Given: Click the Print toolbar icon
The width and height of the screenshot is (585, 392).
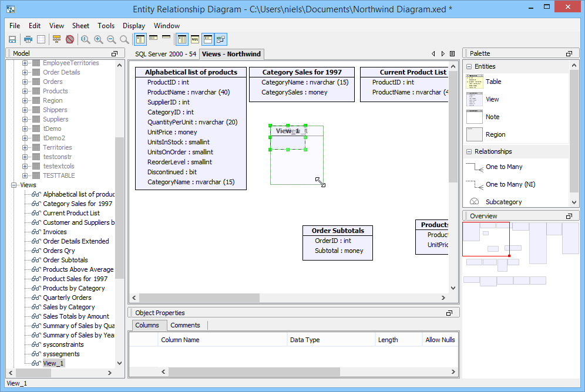Looking at the screenshot, I should [x=28, y=39].
